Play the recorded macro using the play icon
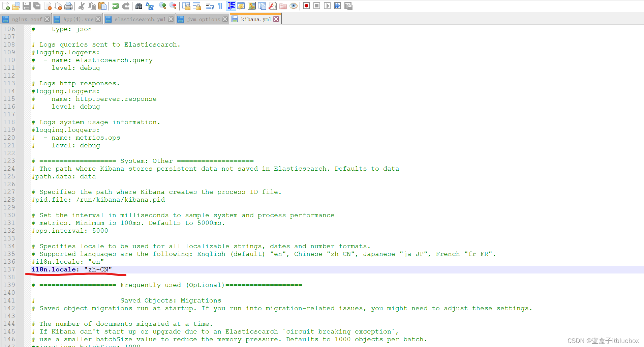The image size is (644, 347). pyautogui.click(x=327, y=6)
